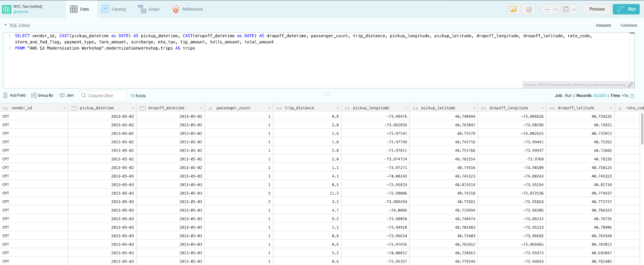Screen dimensions: 644x265
Task: Click the save disk icon
Action: [x=566, y=9]
